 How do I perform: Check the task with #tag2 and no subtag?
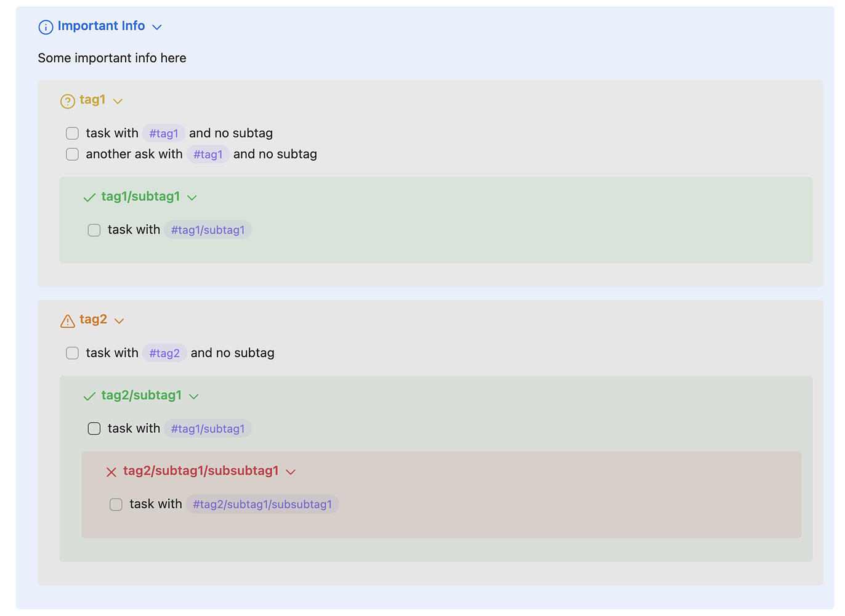[x=72, y=353]
